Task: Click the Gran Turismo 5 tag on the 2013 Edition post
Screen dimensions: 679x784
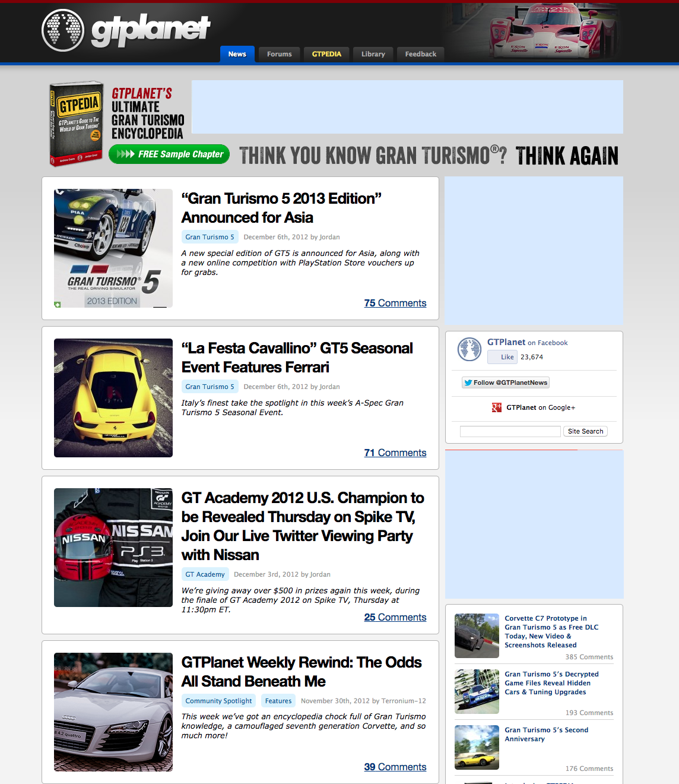Action: click(x=210, y=237)
